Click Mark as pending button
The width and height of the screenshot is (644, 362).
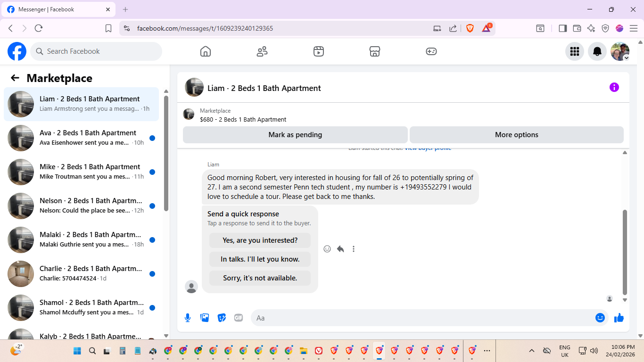coord(295,135)
